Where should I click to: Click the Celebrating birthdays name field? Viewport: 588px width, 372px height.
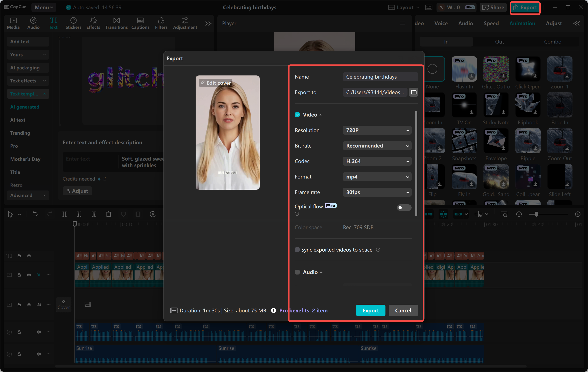click(380, 77)
